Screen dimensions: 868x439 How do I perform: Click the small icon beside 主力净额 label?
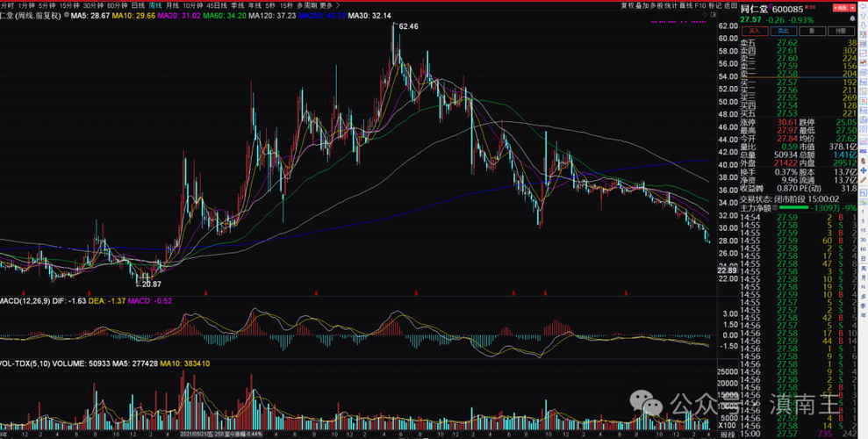[x=776, y=207]
